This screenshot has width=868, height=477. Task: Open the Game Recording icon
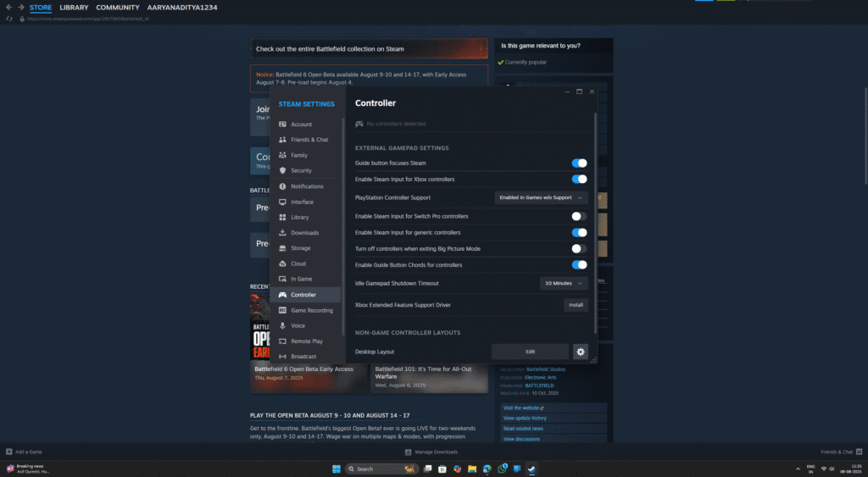(x=282, y=310)
